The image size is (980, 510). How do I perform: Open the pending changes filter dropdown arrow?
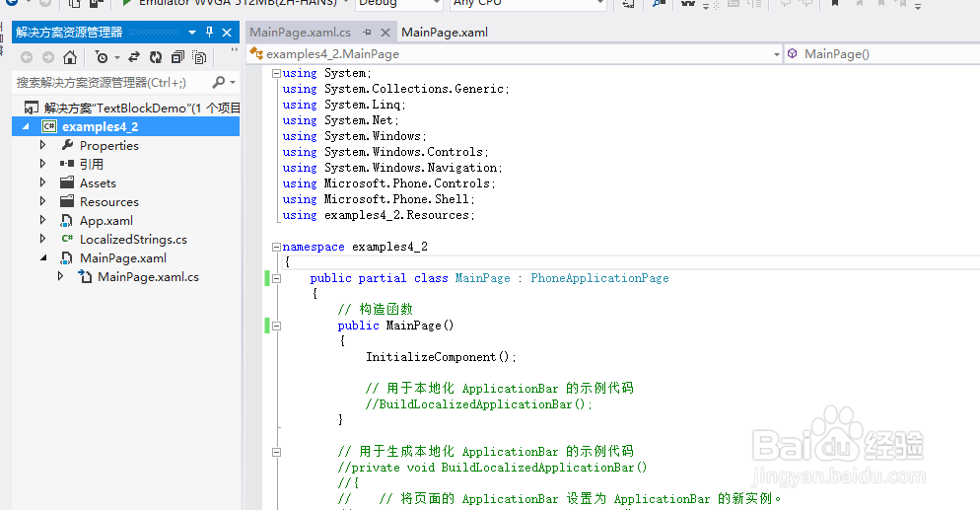point(117,58)
